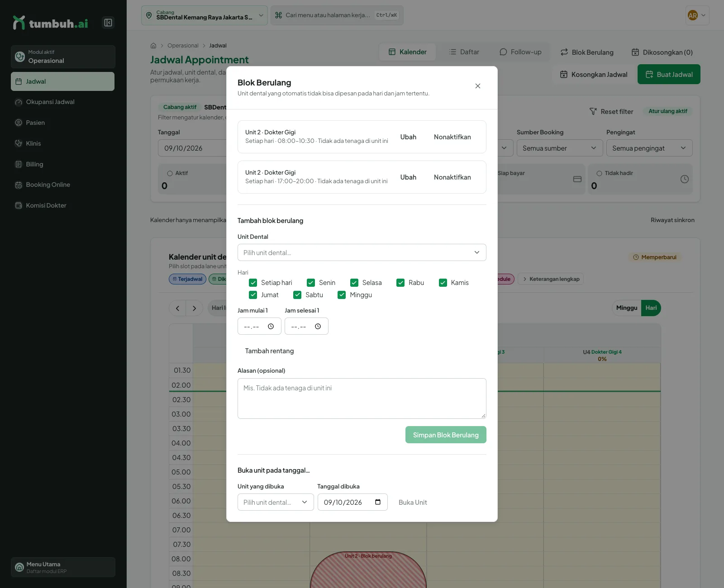The height and width of the screenshot is (588, 724).
Task: Open the Cabang branch selector
Action: pyautogui.click(x=205, y=15)
